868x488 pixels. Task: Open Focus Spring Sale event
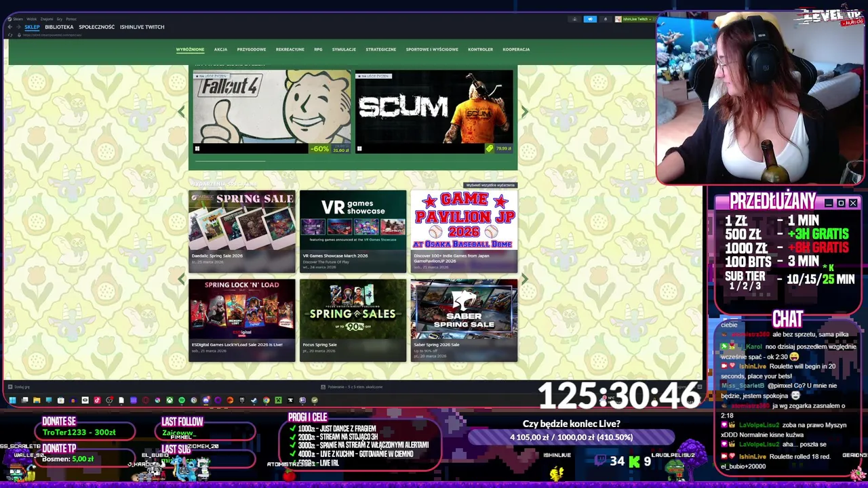(x=353, y=320)
